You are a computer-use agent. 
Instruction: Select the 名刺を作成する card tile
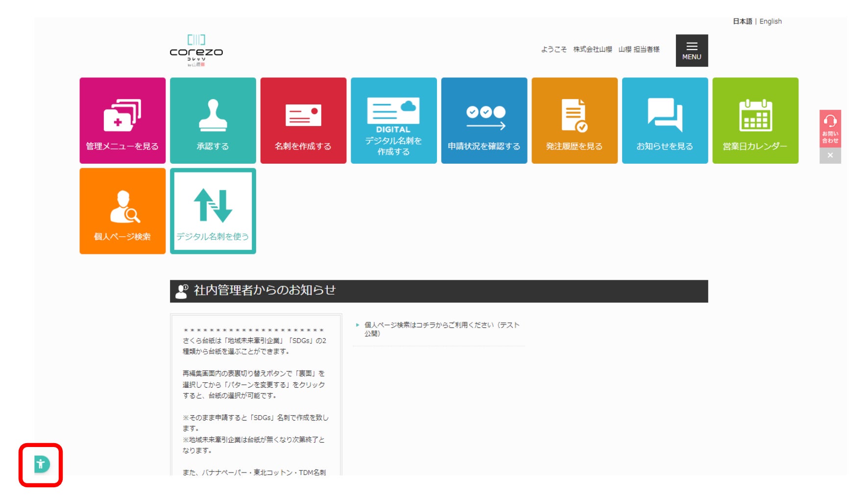(303, 121)
